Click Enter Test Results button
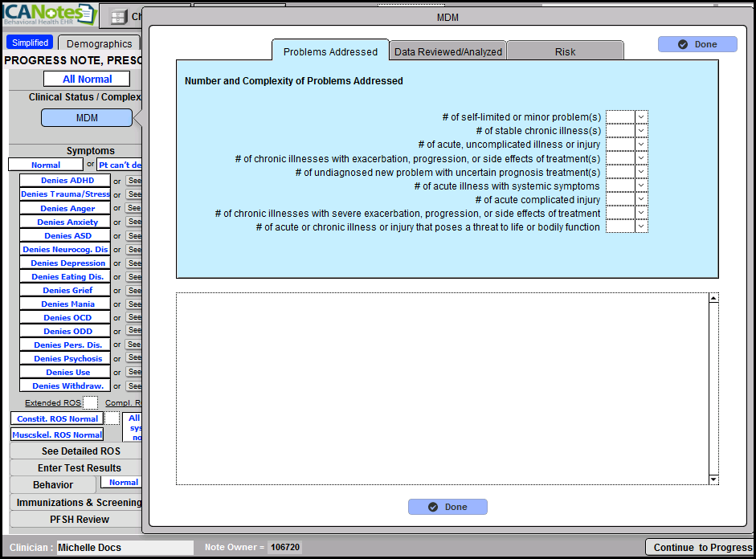 [77, 468]
